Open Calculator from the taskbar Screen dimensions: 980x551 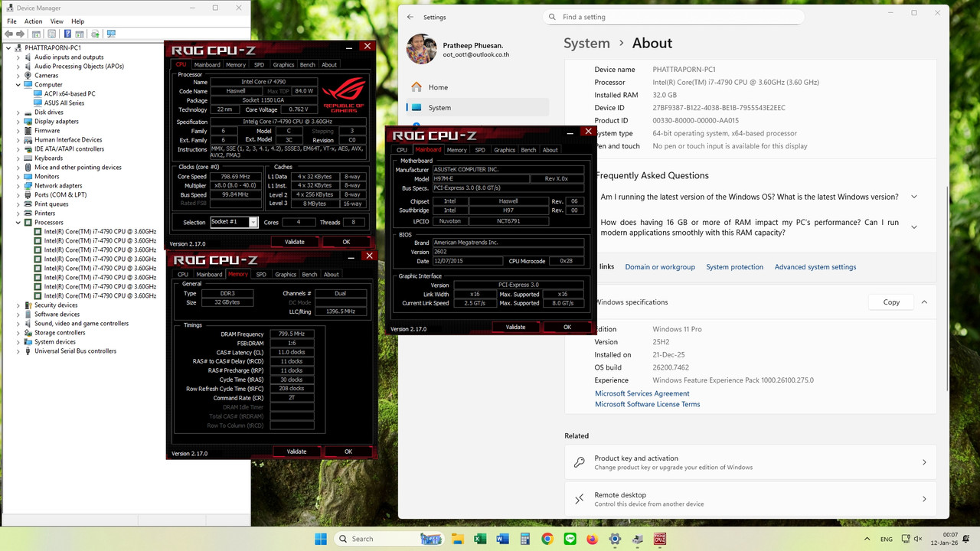pyautogui.click(x=524, y=539)
